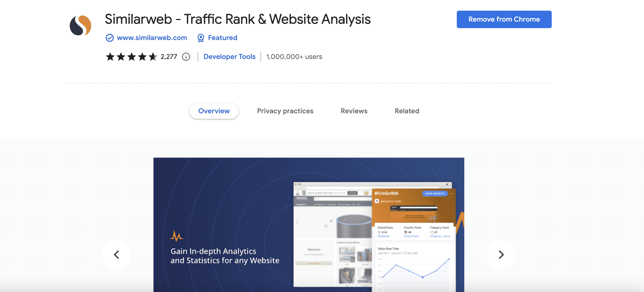The height and width of the screenshot is (292, 644).
Task: Click Remove from Chrome button
Action: tap(504, 19)
